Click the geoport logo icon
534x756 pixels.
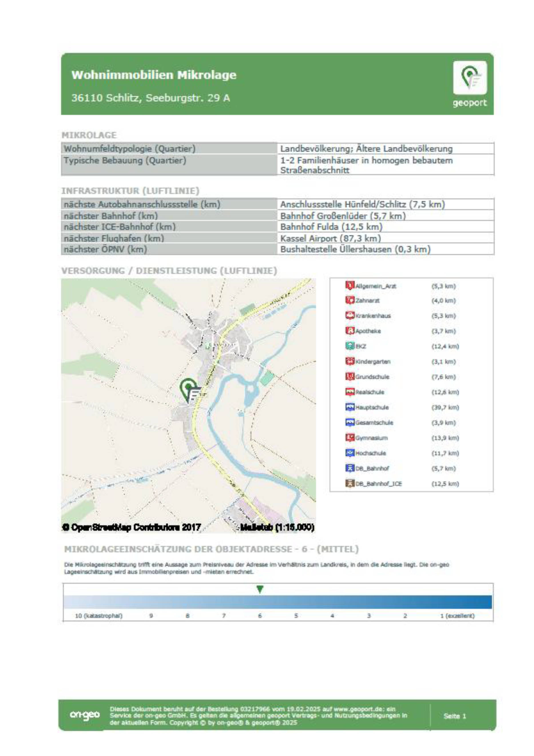click(x=469, y=78)
